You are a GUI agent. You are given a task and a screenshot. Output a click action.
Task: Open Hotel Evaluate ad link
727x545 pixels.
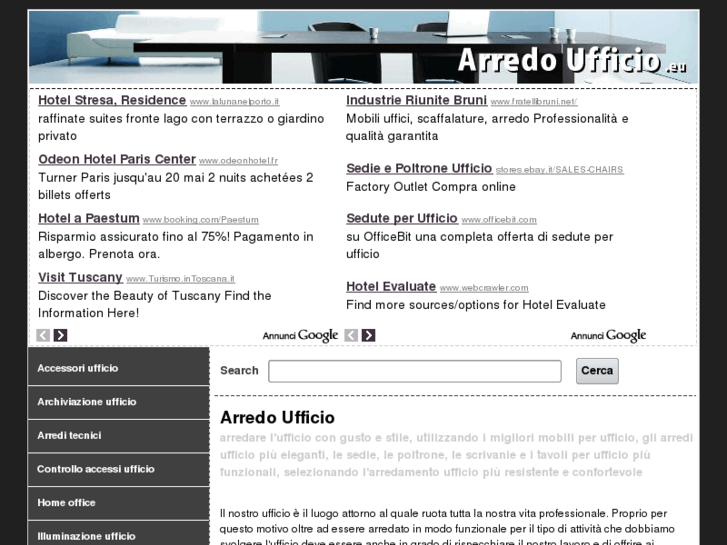pos(391,286)
